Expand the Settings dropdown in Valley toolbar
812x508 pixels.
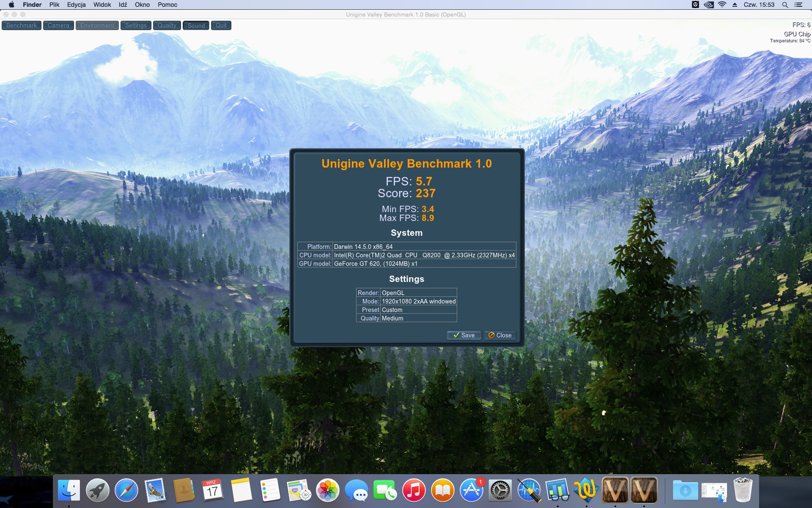click(136, 25)
